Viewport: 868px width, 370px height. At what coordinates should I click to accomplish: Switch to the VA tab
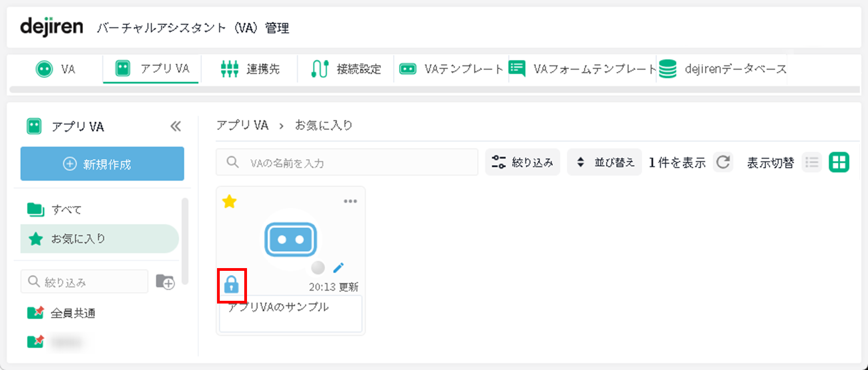click(x=56, y=69)
